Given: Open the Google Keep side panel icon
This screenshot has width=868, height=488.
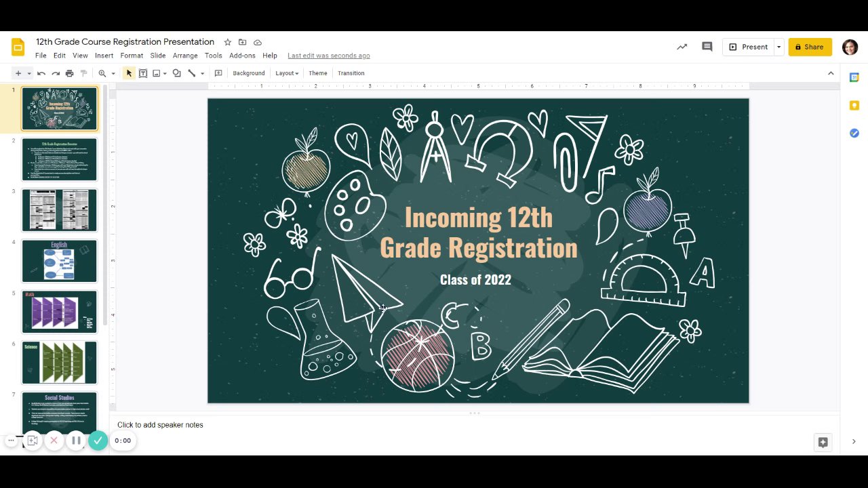Looking at the screenshot, I should pyautogui.click(x=854, y=105).
